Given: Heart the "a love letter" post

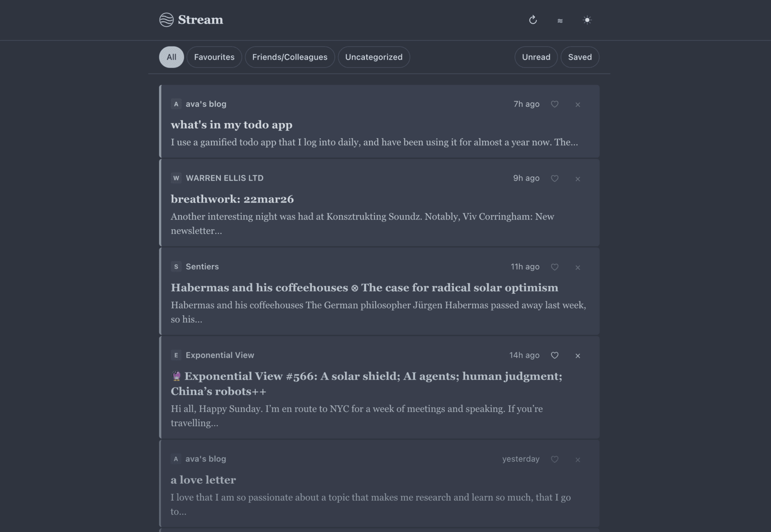Looking at the screenshot, I should [555, 459].
